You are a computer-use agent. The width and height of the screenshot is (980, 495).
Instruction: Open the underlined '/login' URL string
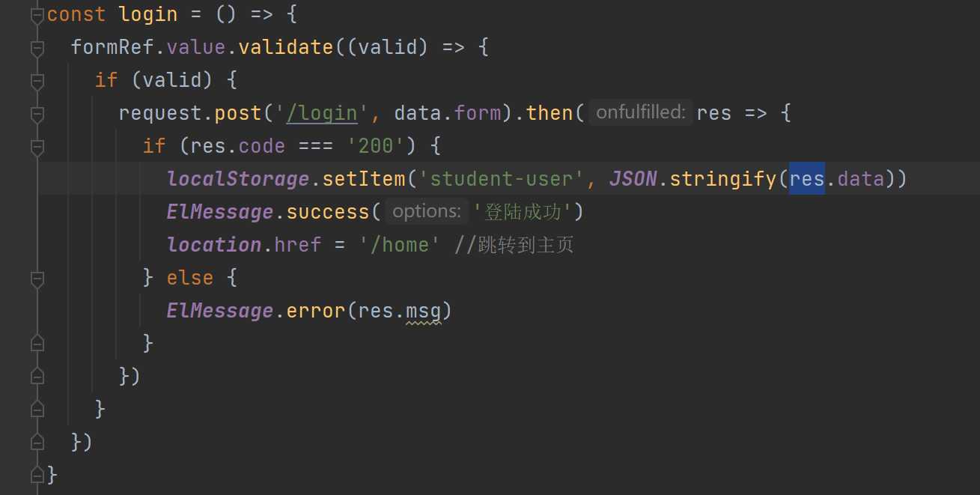tap(322, 113)
